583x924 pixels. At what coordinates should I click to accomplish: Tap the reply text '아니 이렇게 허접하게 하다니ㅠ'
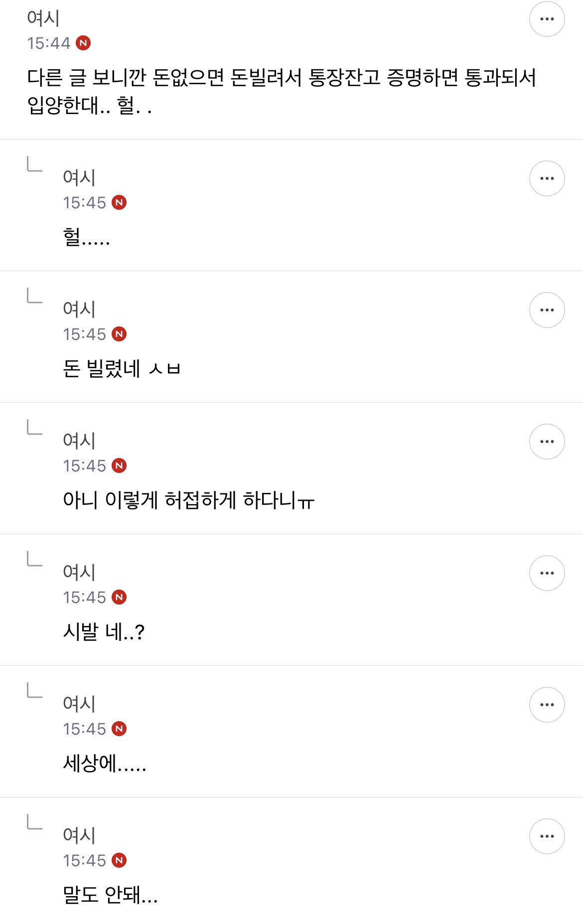[x=188, y=500]
